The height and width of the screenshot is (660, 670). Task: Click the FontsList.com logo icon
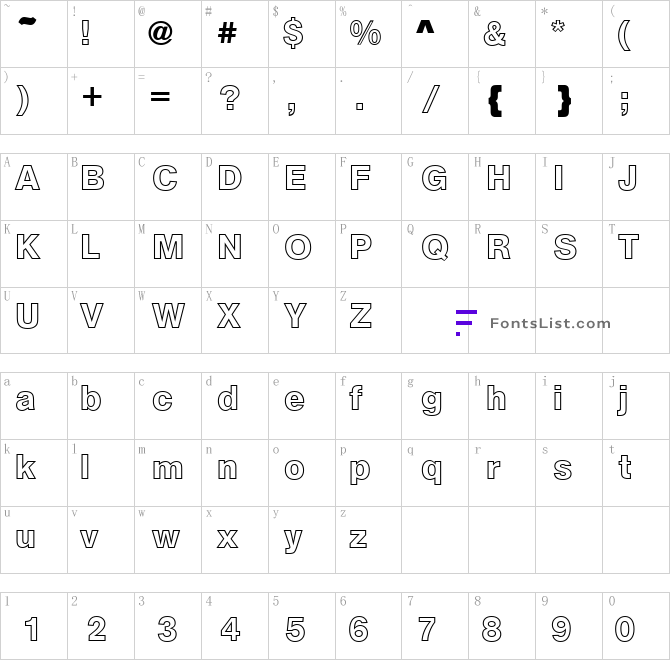[465, 322]
